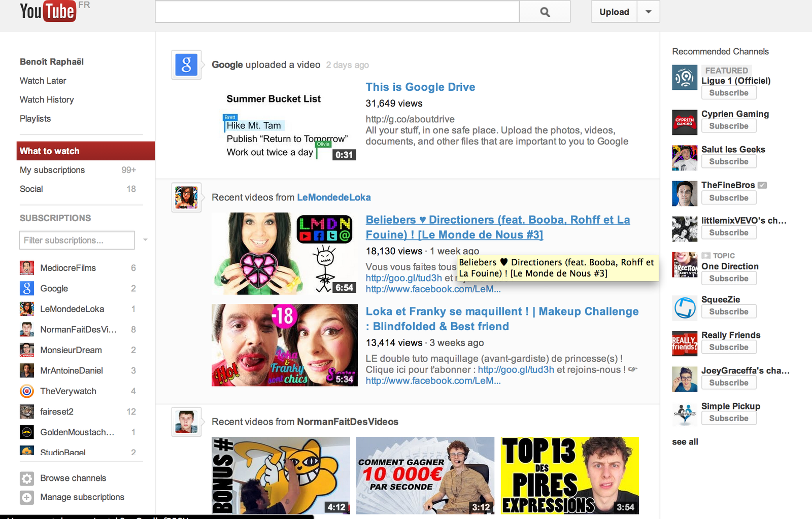Click the YouTube logo
The width and height of the screenshot is (812, 519).
pos(48,11)
